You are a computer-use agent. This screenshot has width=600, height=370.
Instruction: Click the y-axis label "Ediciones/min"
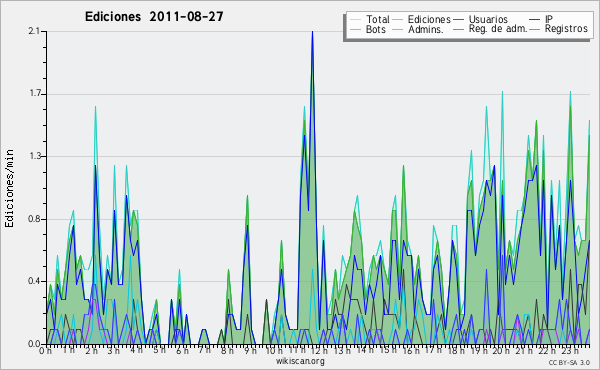tap(9, 188)
